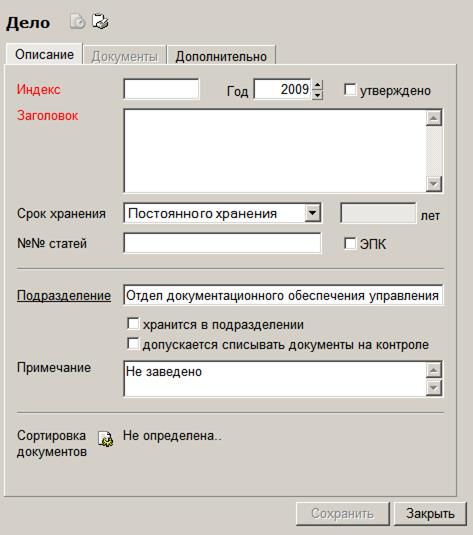Image resolution: width=473 pixels, height=535 pixels.
Task: Toggle the ЭПК checkbox
Action: tap(349, 244)
